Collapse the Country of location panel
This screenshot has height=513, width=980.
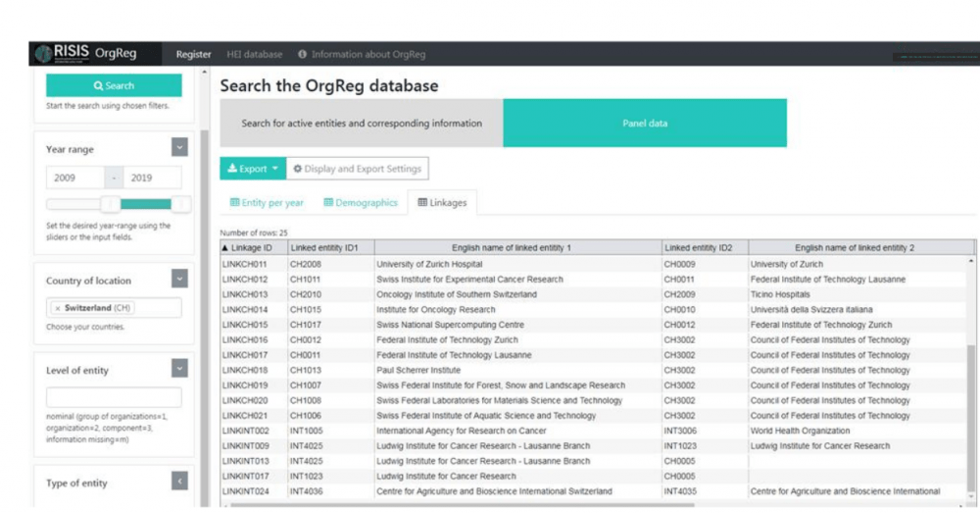point(179,279)
